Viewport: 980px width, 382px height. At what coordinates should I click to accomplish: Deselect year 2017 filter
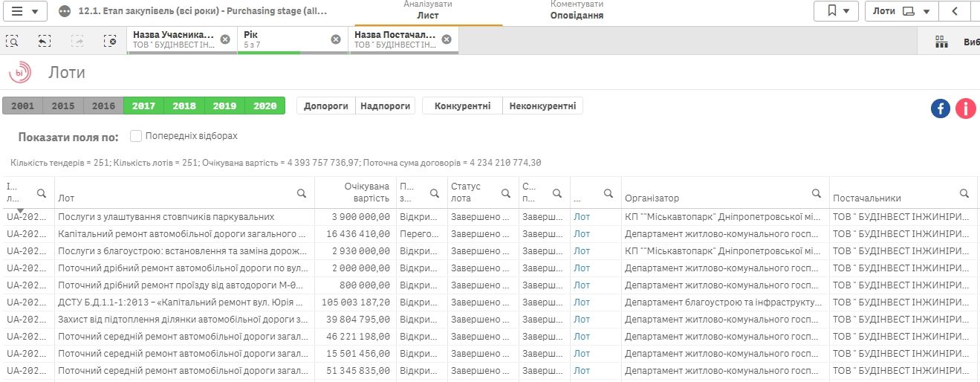(x=143, y=106)
